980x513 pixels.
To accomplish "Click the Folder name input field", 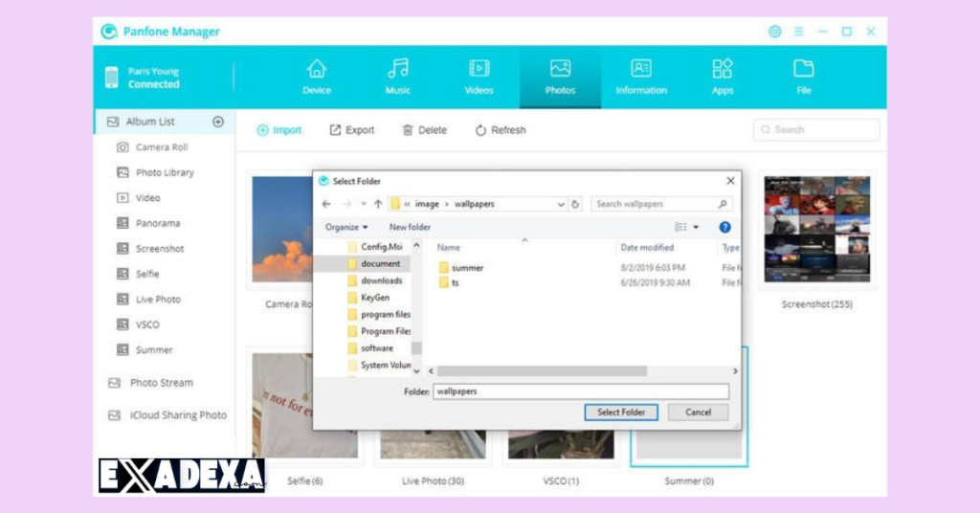I will tap(580, 391).
